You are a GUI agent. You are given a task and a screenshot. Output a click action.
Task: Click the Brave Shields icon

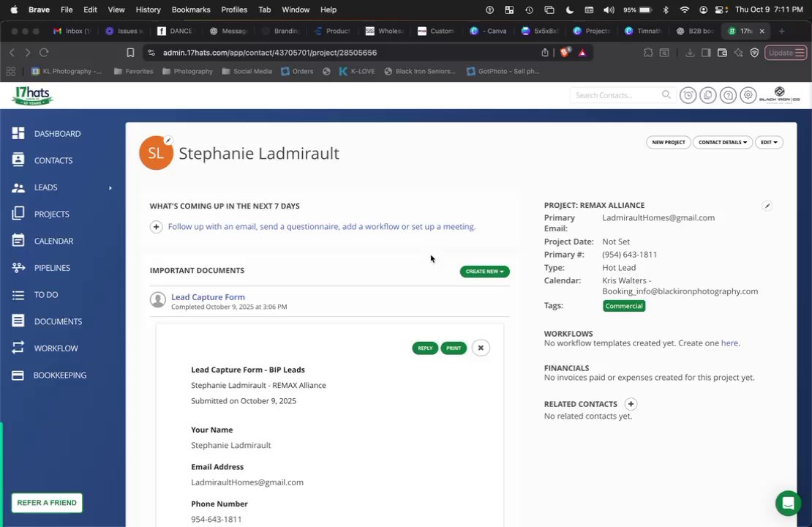(565, 53)
